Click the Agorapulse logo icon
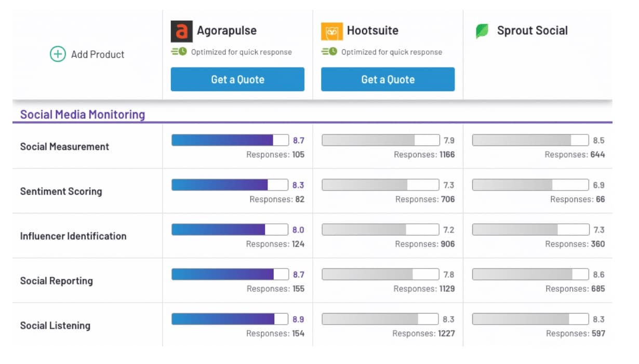Screen dimensions: 639x364 [x=181, y=31]
